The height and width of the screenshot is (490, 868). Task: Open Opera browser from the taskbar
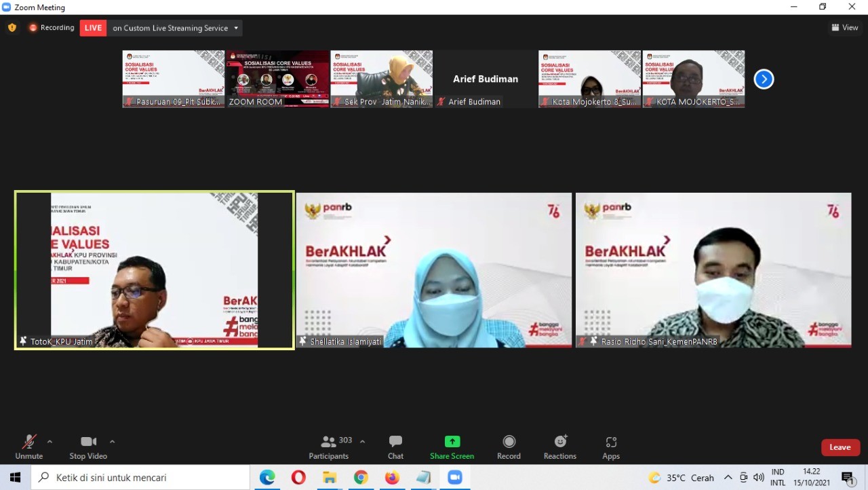click(298, 478)
